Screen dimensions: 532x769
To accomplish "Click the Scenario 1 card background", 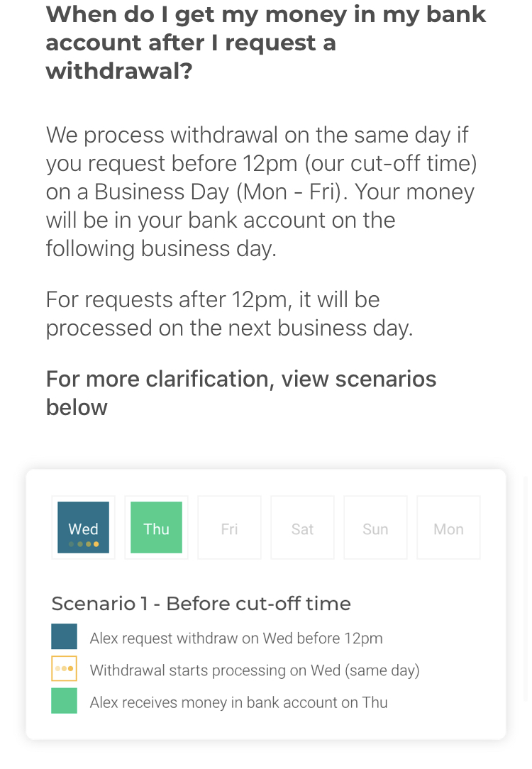I will pyautogui.click(x=266, y=604).
